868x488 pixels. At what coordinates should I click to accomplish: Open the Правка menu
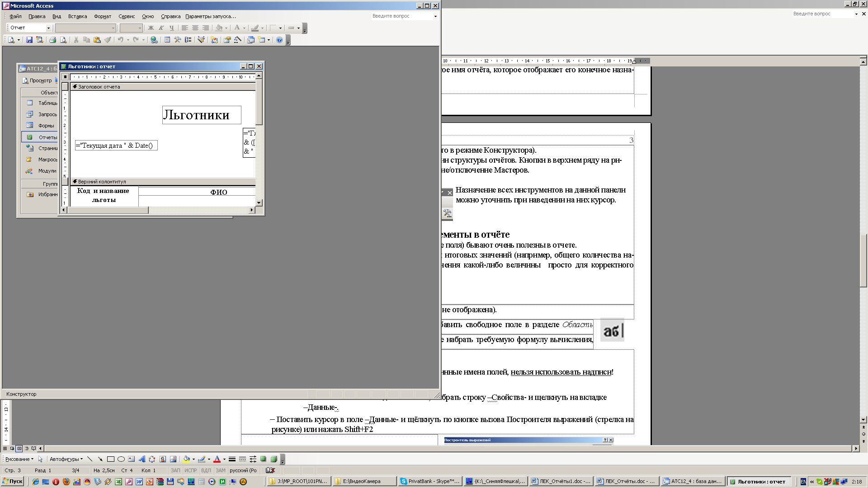click(37, 16)
